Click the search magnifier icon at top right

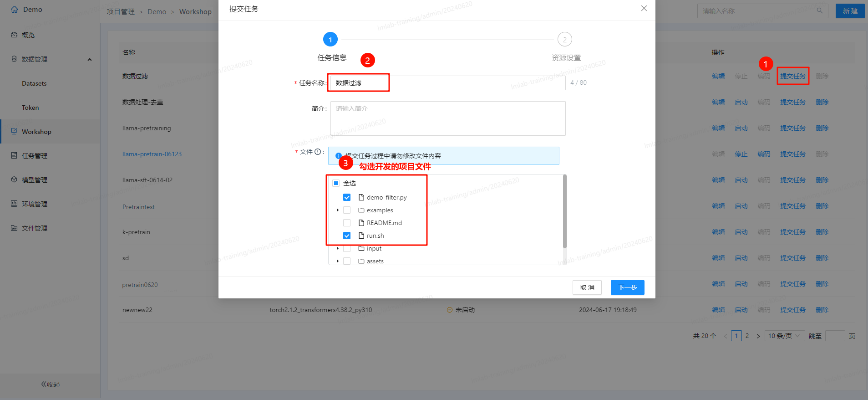[819, 11]
